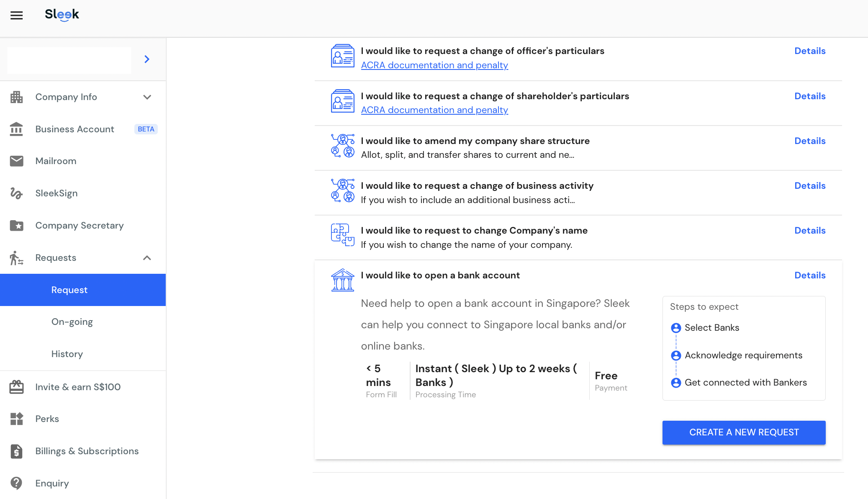Viewport: 868px width, 499px height.
Task: Click the SleekSign signature icon
Action: (16, 193)
